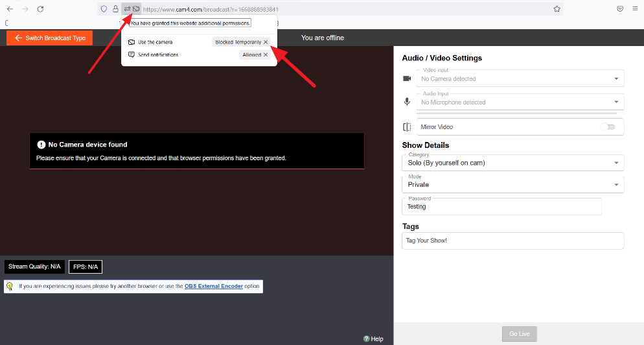This screenshot has width=644, height=345.
Task: Remove the camera Blocked Temporarily permission
Action: (266, 42)
